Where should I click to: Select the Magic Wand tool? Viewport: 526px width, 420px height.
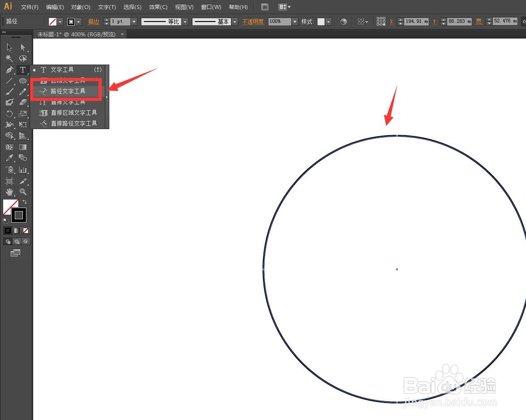tap(9, 58)
